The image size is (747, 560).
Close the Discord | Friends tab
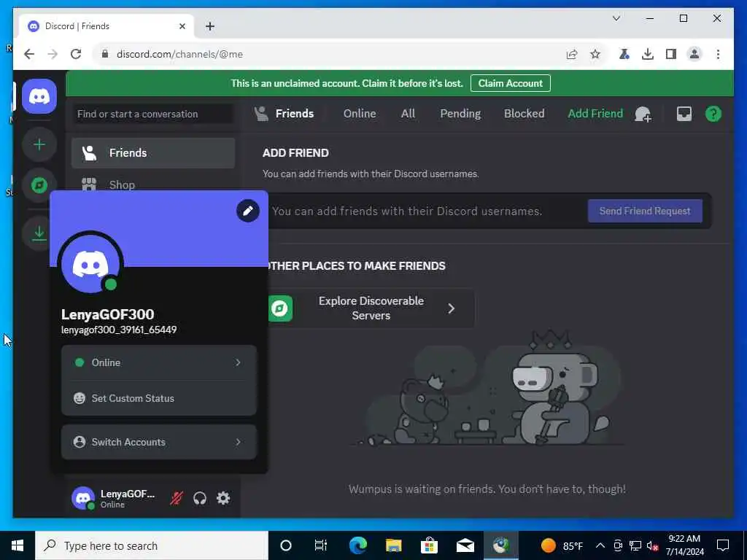(182, 26)
